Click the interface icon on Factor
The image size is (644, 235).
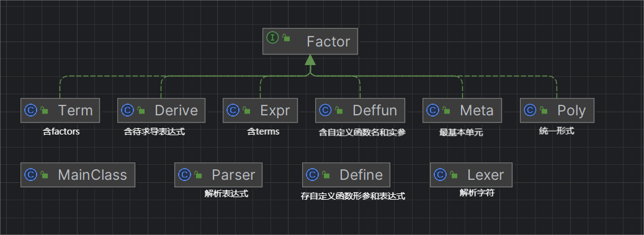273,38
